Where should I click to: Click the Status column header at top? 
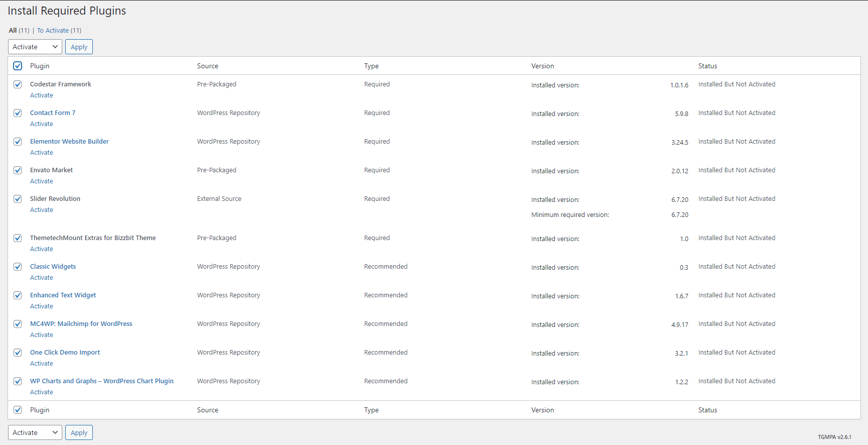[708, 66]
